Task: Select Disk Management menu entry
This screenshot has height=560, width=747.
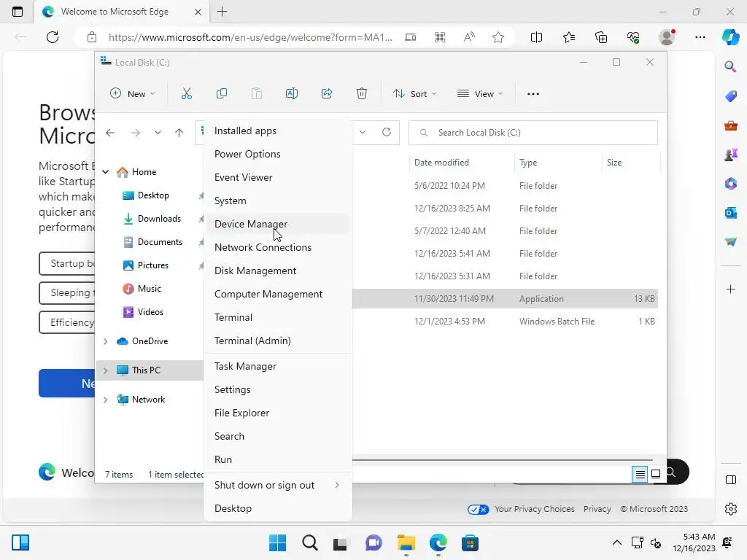Action: 278,271
